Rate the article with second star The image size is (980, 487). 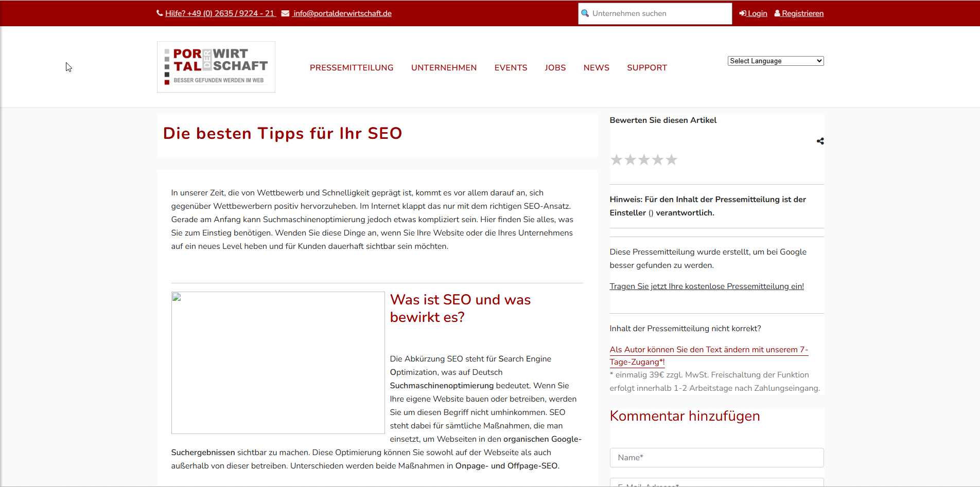pyautogui.click(x=630, y=160)
